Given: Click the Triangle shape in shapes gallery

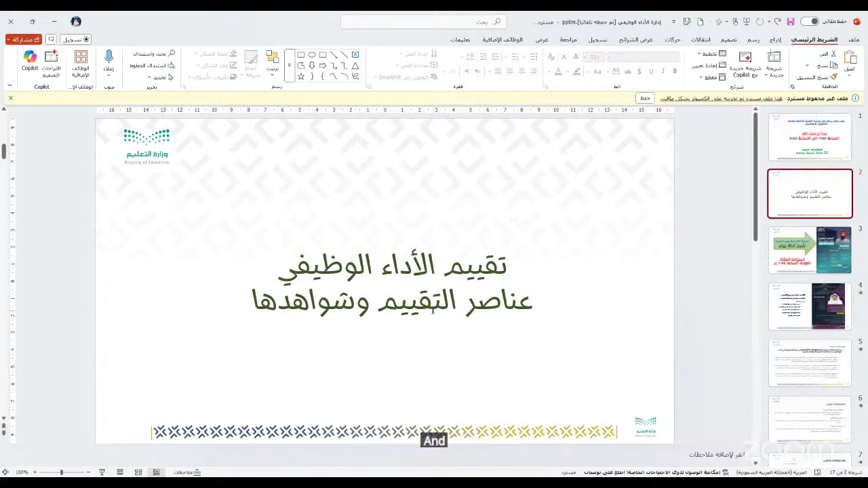Looking at the screenshot, I should [355, 66].
